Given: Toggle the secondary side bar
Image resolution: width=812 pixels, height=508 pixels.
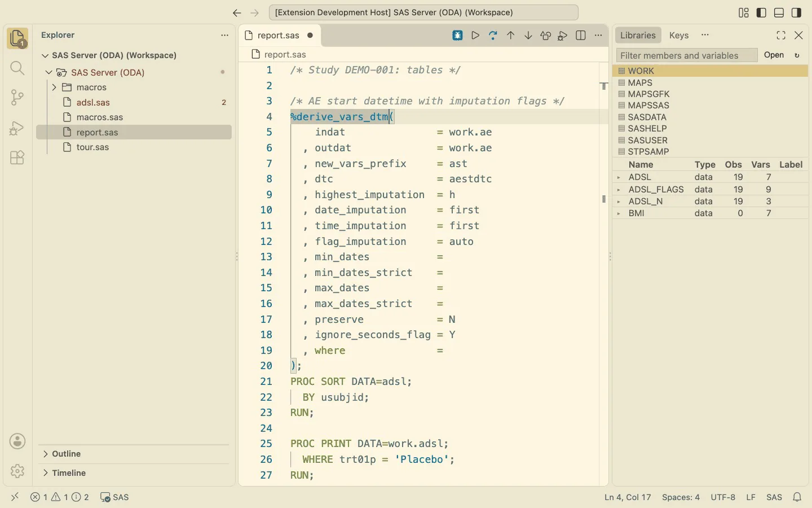Looking at the screenshot, I should [797, 12].
